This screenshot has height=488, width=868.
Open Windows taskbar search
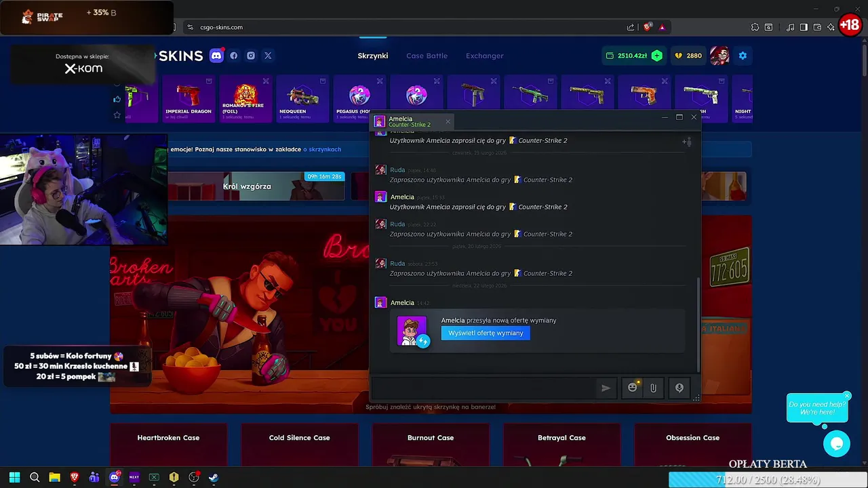(x=35, y=477)
